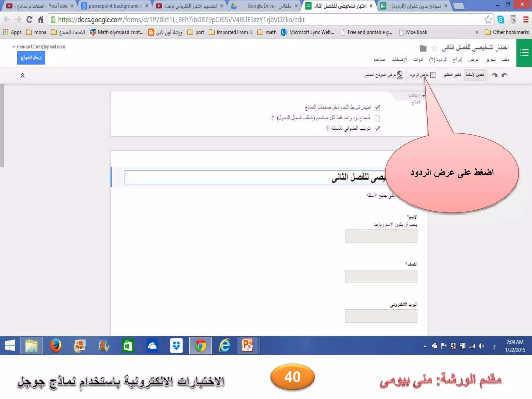Screen dimensions: 532x399
Task: Click the green Google Forms menu icon
Action: (x=524, y=53)
